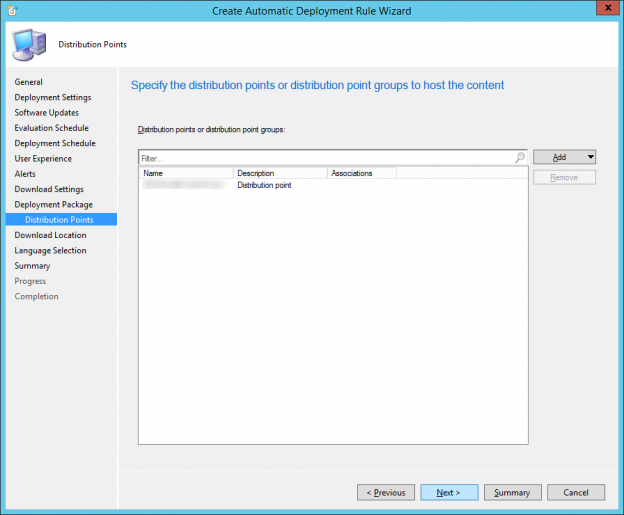The height and width of the screenshot is (515, 624).
Task: Open the Deployment Settings page
Action: pyautogui.click(x=53, y=97)
